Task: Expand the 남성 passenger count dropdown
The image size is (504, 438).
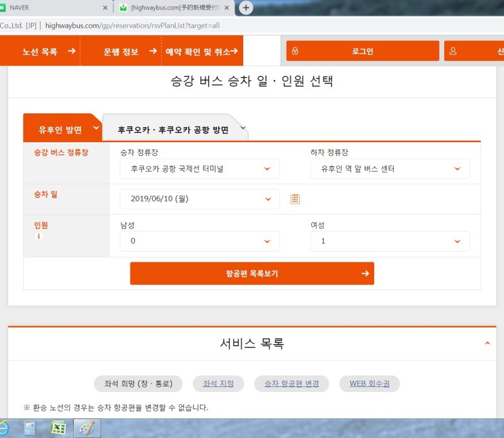Action: tap(200, 241)
